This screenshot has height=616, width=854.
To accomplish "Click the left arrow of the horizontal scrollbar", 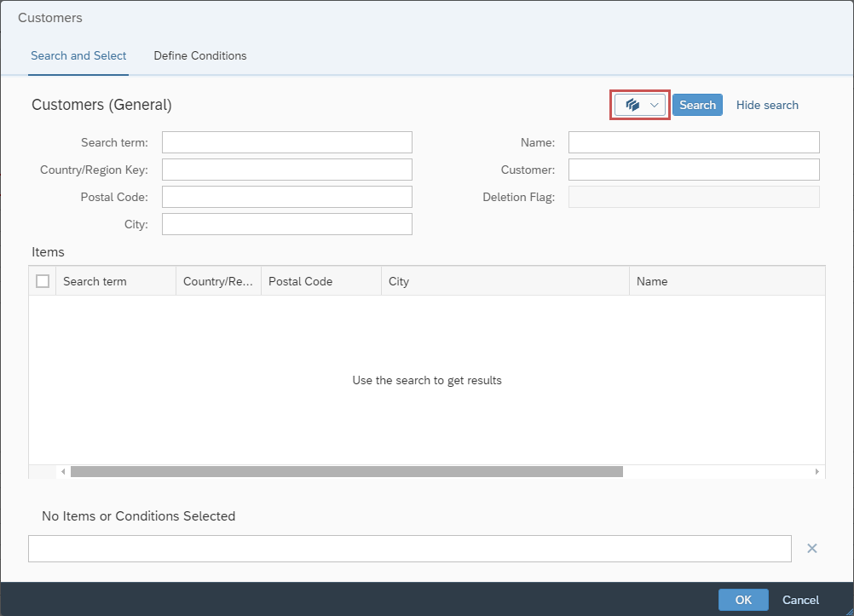I will pyautogui.click(x=63, y=472).
